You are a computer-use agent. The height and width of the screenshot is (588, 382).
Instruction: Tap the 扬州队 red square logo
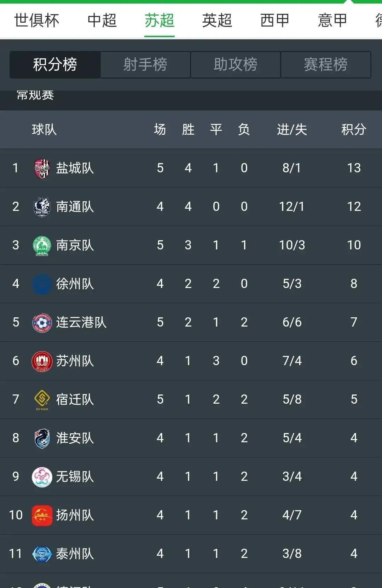tap(42, 515)
